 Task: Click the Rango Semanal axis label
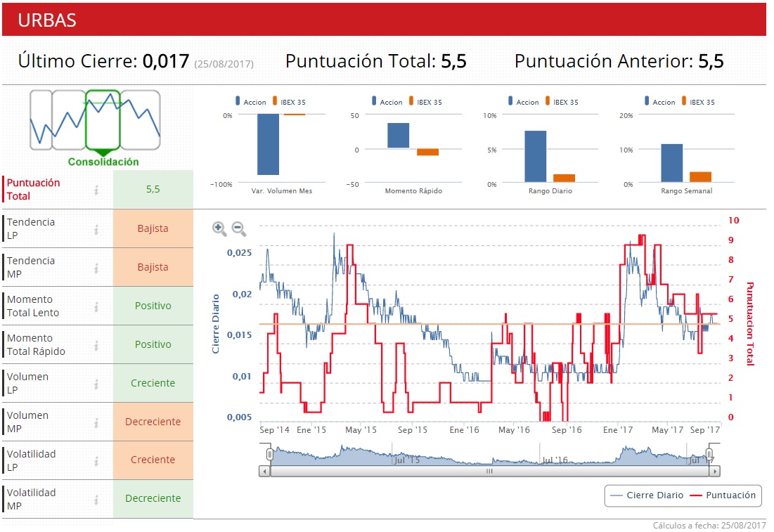[x=687, y=191]
